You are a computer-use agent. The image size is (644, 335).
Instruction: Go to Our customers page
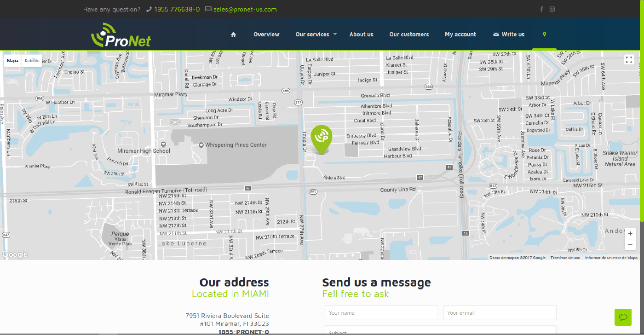[409, 35]
